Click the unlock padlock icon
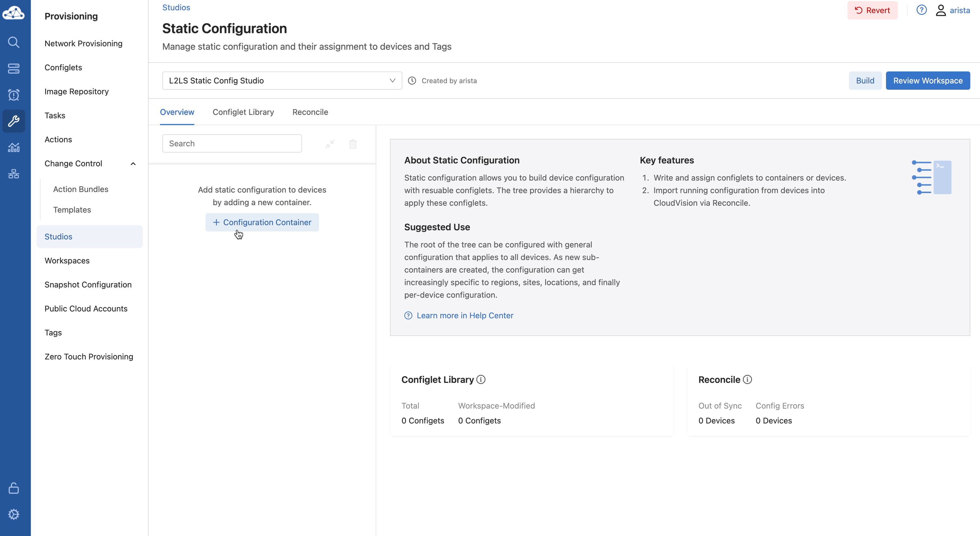 (14, 488)
